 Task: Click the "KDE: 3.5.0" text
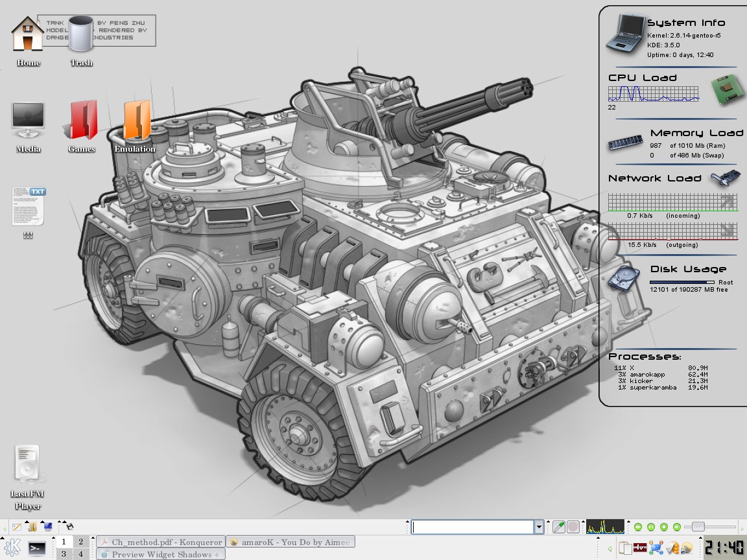coord(663,45)
